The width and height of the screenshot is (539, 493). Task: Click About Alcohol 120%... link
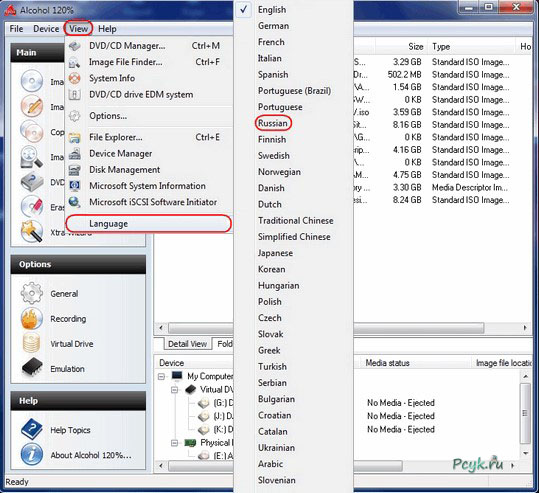[x=91, y=455]
